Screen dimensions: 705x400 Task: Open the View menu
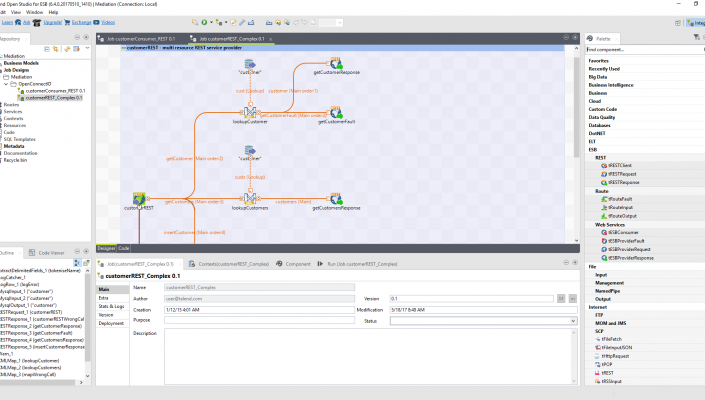[x=16, y=12]
